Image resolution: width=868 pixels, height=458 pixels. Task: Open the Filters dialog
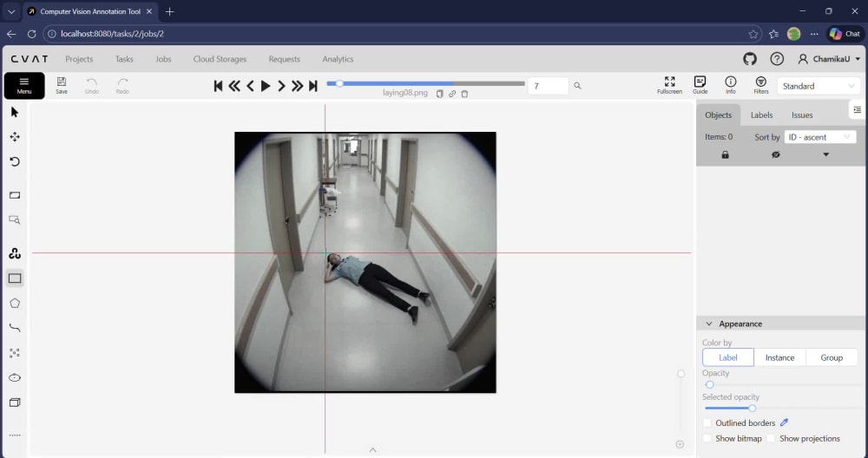pyautogui.click(x=761, y=85)
